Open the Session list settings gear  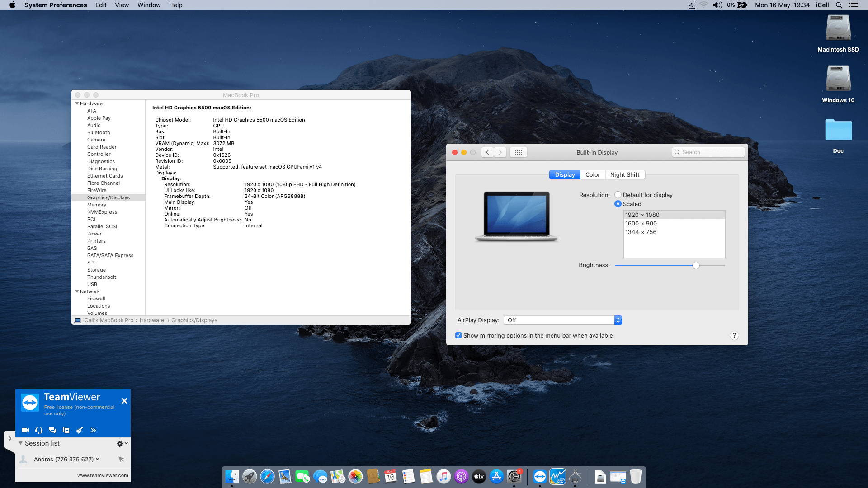coord(119,443)
